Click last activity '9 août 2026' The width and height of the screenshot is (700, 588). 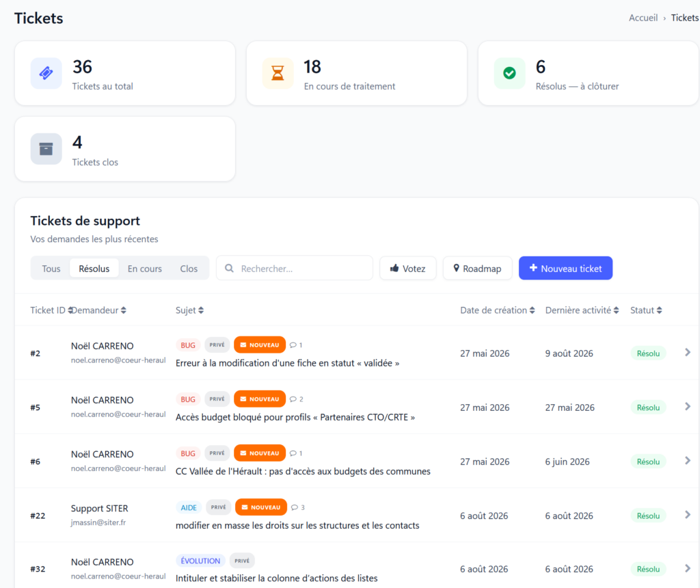click(569, 353)
